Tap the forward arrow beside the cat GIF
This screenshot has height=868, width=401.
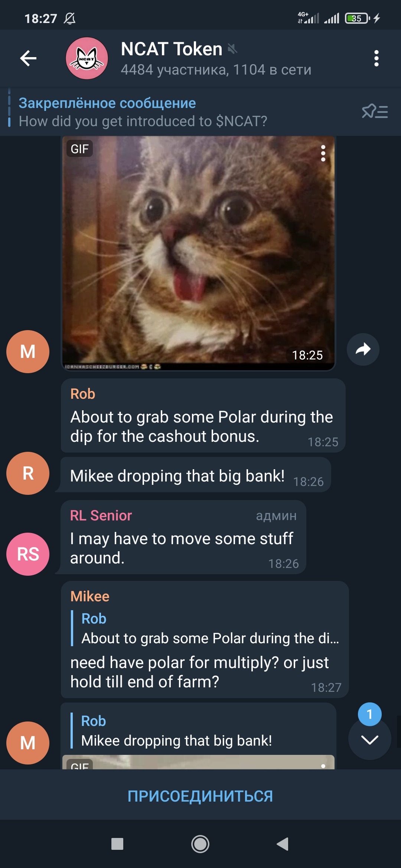point(363,349)
